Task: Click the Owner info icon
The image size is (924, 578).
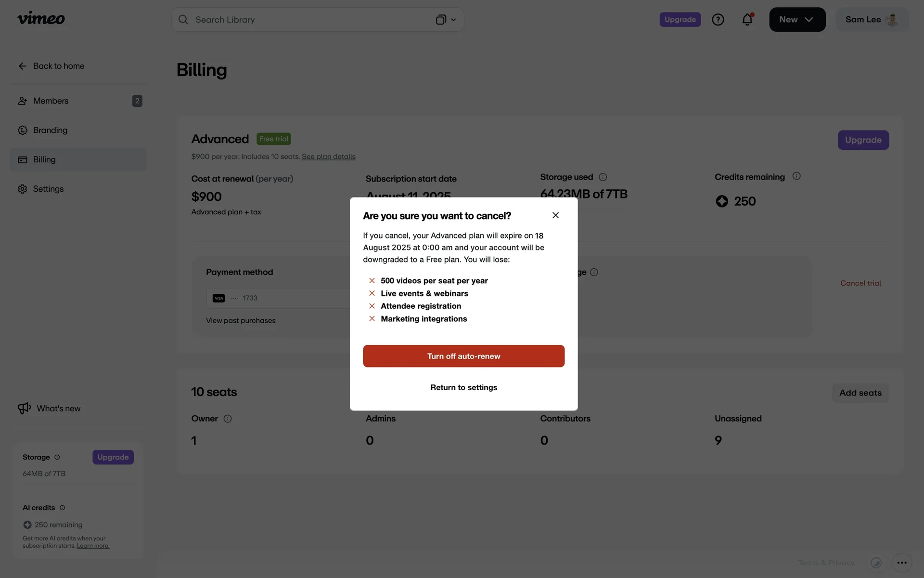Action: 228,419
